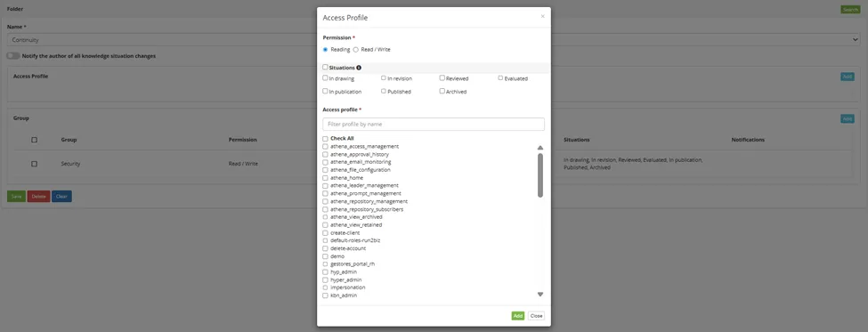Screen dimensions: 868x332
Task: Check the In publication situation
Action: [x=325, y=91]
